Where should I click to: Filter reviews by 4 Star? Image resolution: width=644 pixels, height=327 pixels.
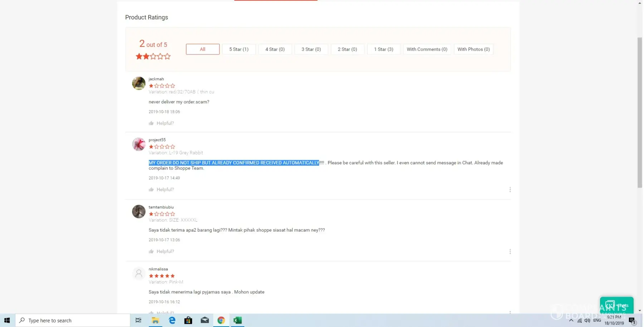pyautogui.click(x=275, y=49)
